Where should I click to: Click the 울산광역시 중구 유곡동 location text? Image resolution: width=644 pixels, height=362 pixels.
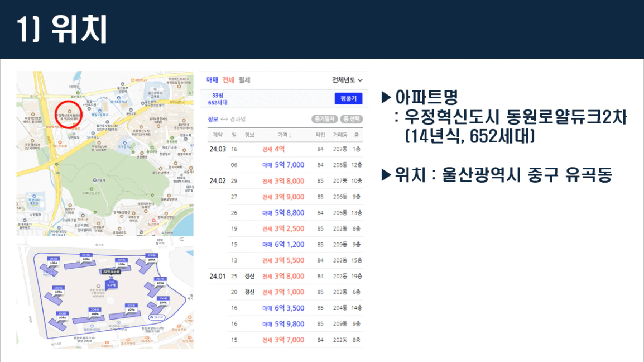[x=527, y=175]
